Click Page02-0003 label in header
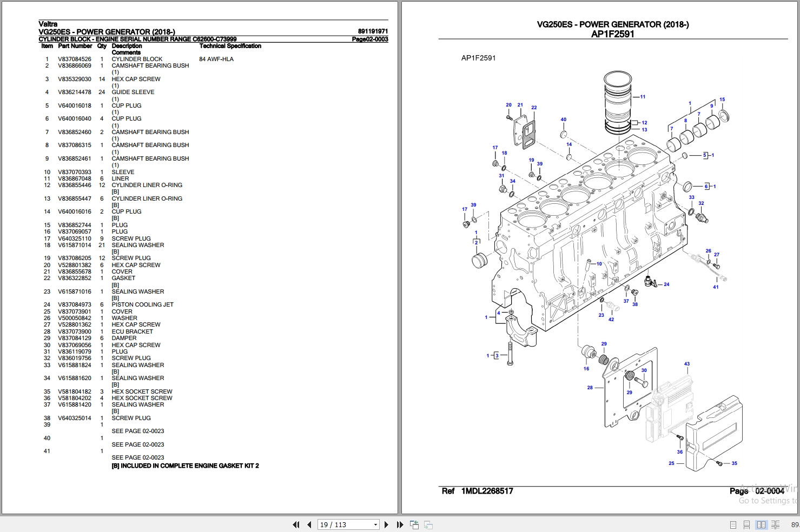The image size is (800, 532). [x=370, y=39]
